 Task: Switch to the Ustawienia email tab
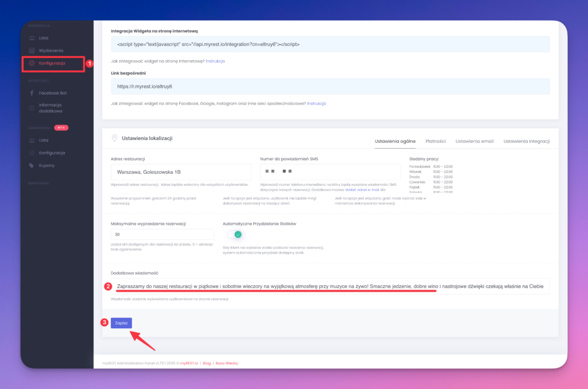[474, 141]
